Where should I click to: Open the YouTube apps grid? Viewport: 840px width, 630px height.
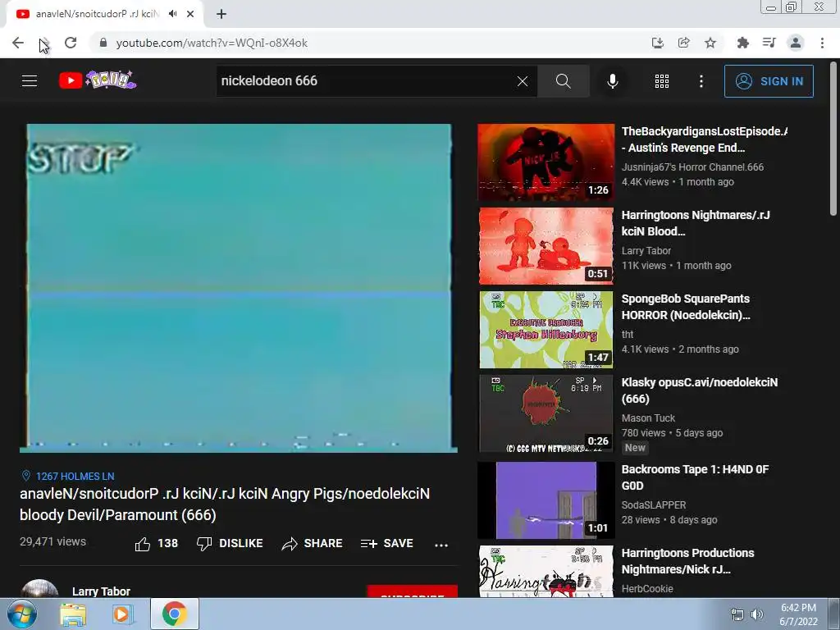click(662, 81)
